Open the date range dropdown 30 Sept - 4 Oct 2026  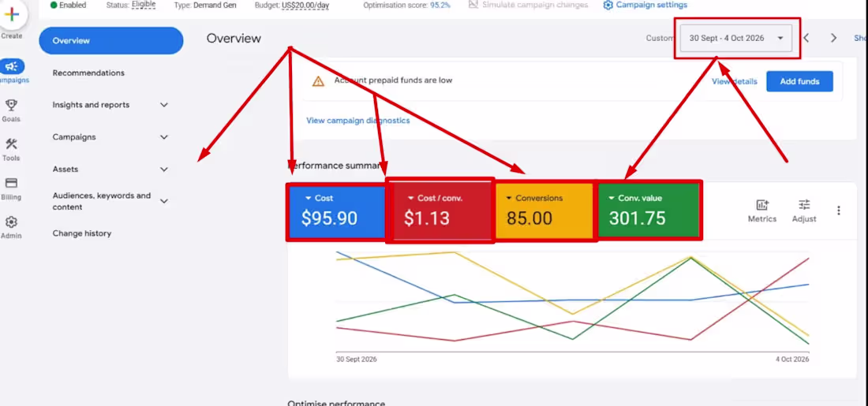(x=735, y=38)
